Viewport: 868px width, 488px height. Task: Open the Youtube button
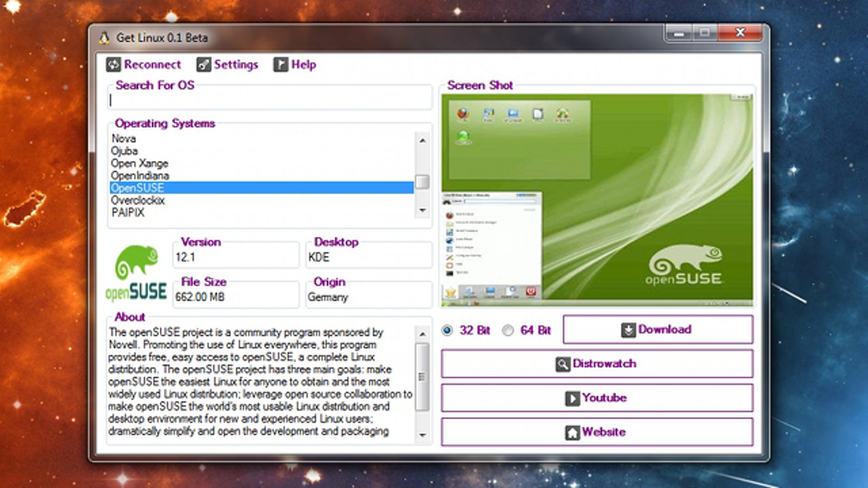597,398
